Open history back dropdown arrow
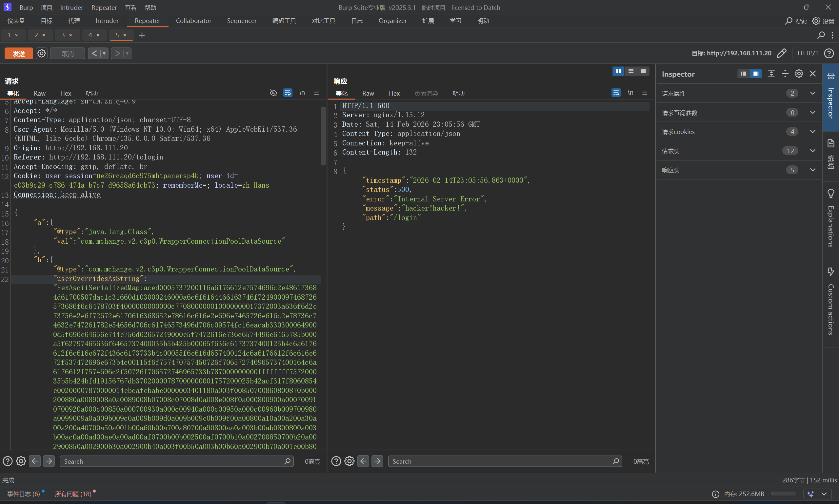 tap(104, 54)
